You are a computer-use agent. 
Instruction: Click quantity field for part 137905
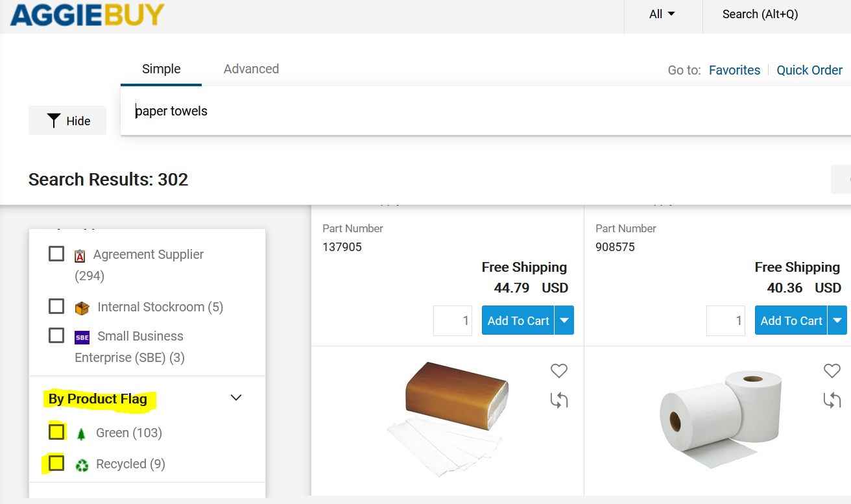click(x=453, y=320)
